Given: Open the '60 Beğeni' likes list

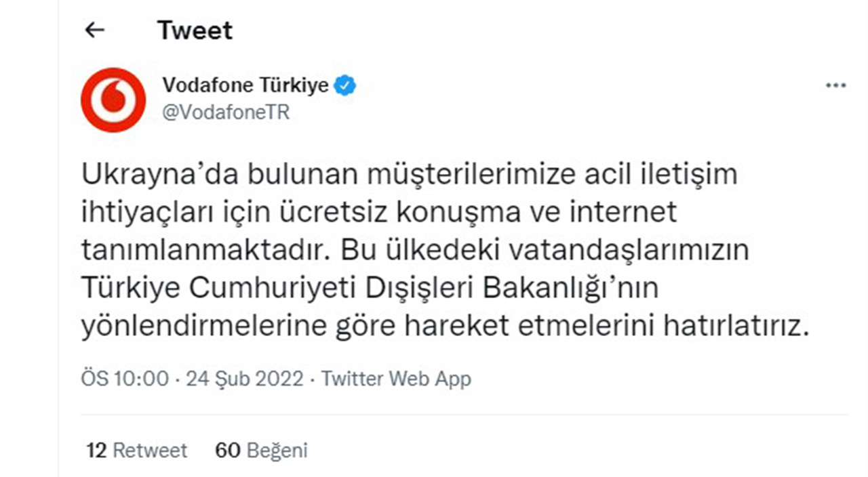Looking at the screenshot, I should point(263,449).
